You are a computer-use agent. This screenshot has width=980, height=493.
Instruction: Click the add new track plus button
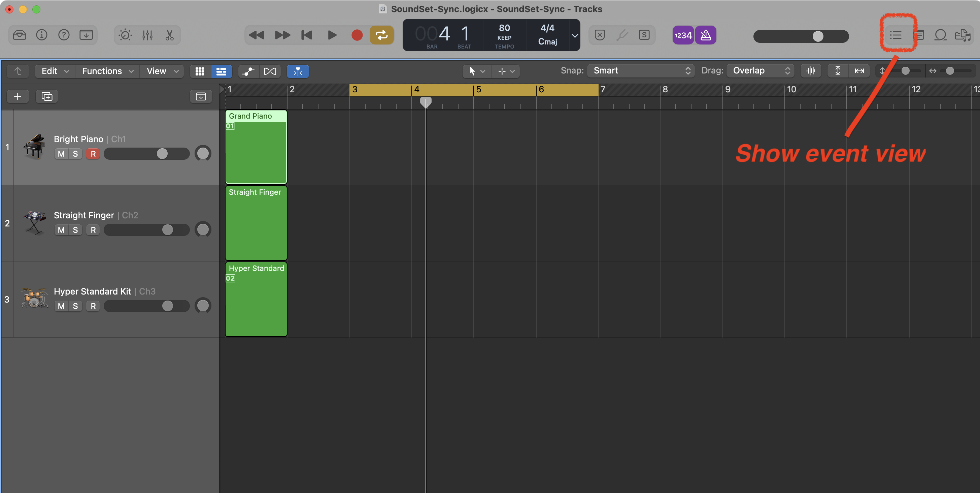(18, 96)
